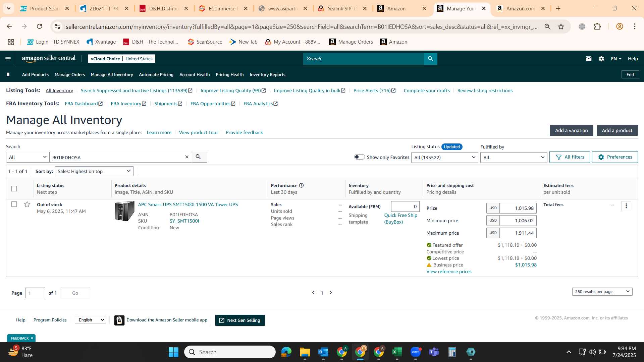Viewport: 644px width, 362px height.
Task: Open the Preferences button
Action: pyautogui.click(x=615, y=157)
